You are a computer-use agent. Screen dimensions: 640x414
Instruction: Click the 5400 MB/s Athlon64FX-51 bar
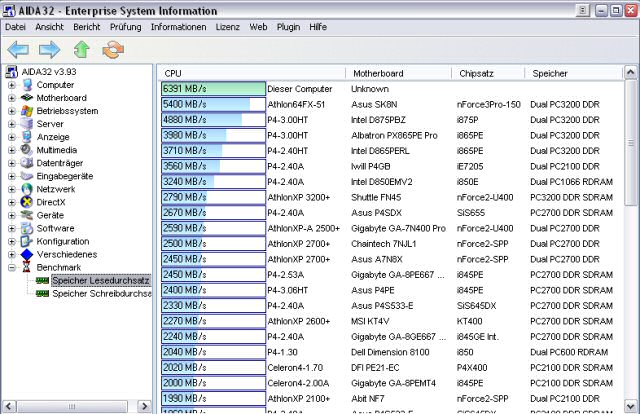[213, 104]
